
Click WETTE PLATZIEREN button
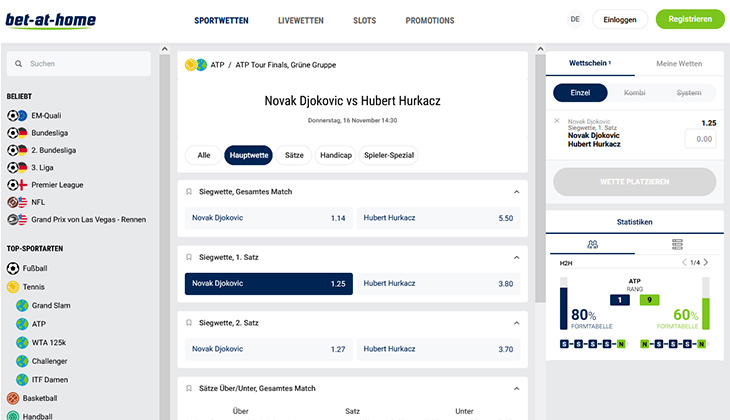pos(635,182)
